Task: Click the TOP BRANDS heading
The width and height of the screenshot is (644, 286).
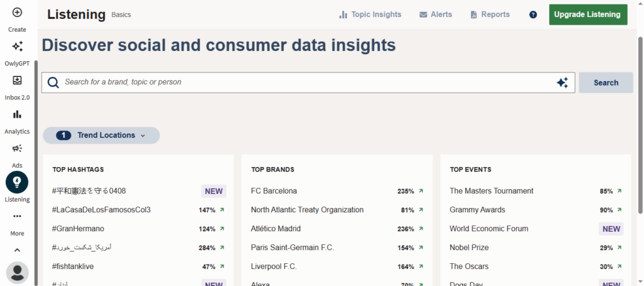Action: 273,169
